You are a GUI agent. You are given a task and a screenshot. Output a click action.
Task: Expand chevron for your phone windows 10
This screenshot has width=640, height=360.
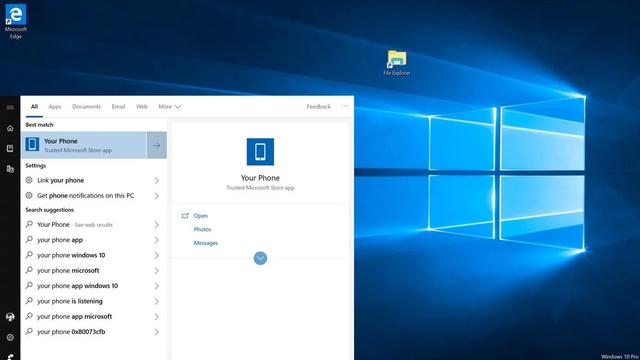(156, 255)
